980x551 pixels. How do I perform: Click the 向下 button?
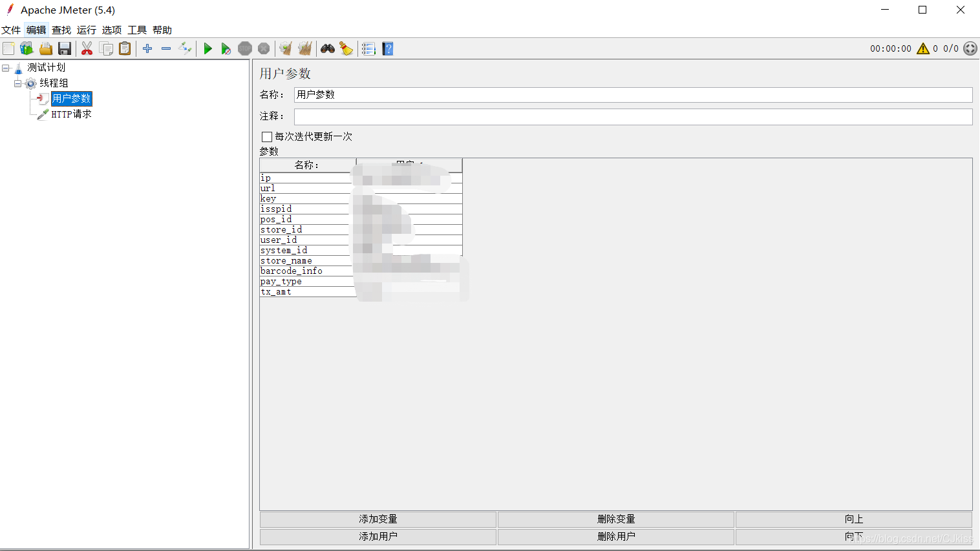(x=854, y=537)
